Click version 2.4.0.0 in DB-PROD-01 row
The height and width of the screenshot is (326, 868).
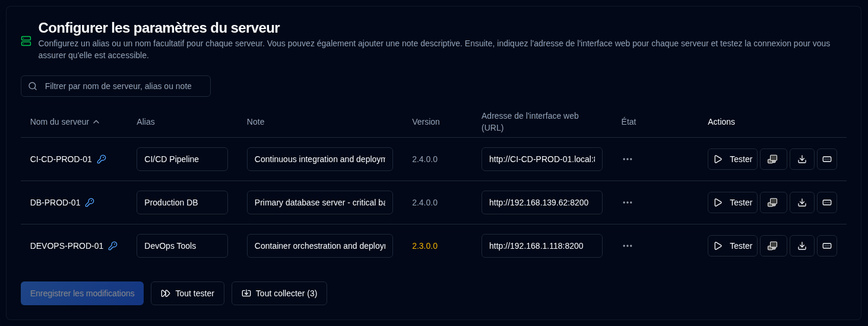click(x=425, y=202)
